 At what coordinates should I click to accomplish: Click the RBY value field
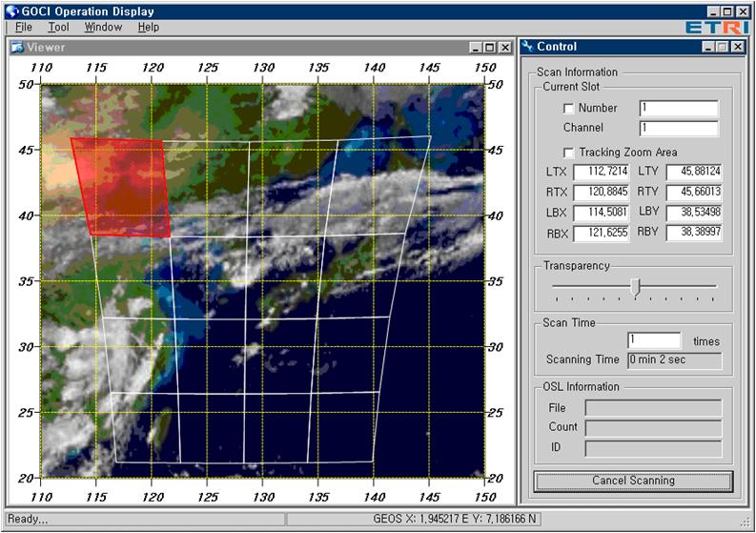[x=694, y=233]
